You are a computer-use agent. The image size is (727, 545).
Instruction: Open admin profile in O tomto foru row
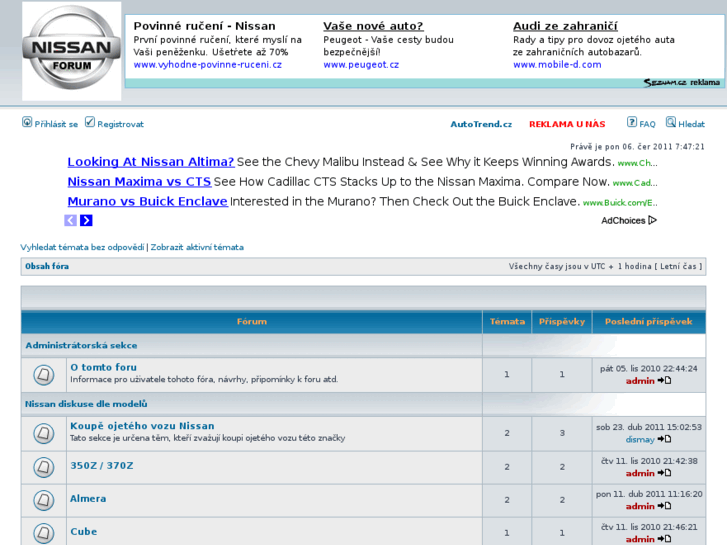tap(640, 381)
